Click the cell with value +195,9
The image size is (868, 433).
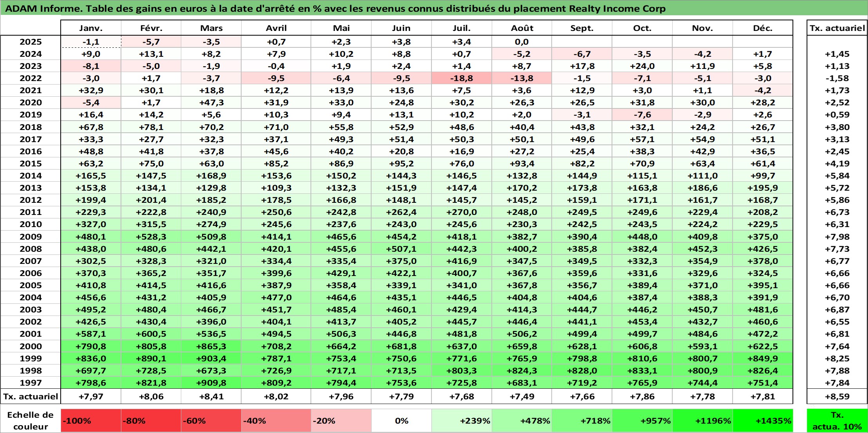[763, 188]
